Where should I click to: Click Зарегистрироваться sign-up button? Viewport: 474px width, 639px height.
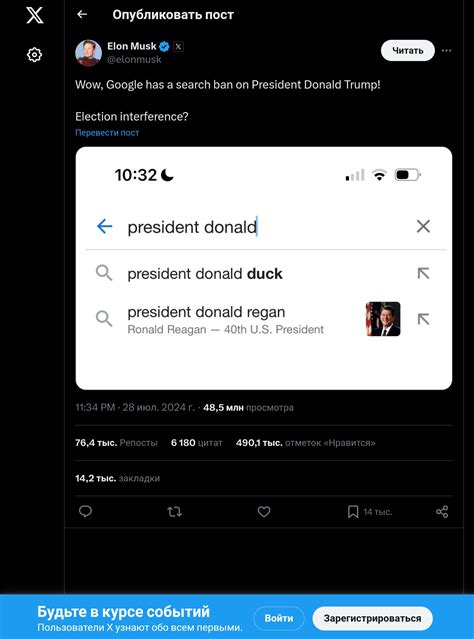(373, 618)
